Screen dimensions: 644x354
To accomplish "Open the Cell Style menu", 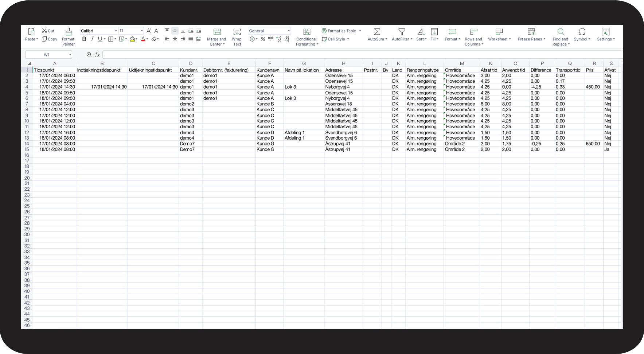I will 336,39.
